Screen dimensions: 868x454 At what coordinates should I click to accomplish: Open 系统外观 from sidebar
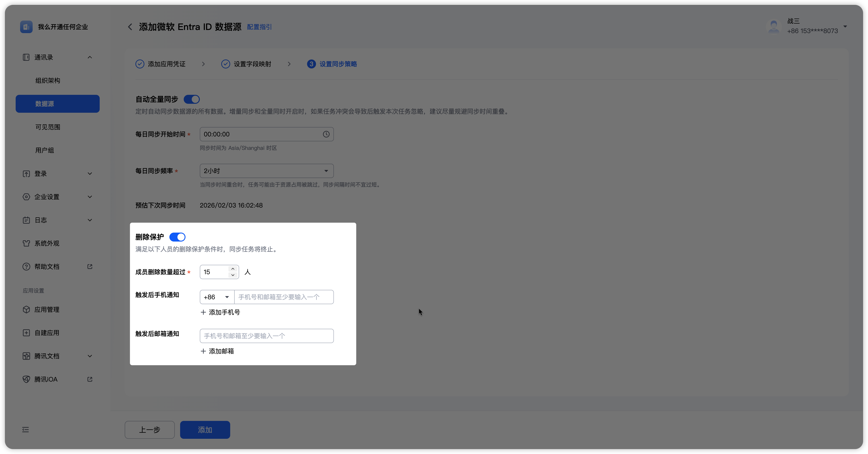click(x=46, y=243)
